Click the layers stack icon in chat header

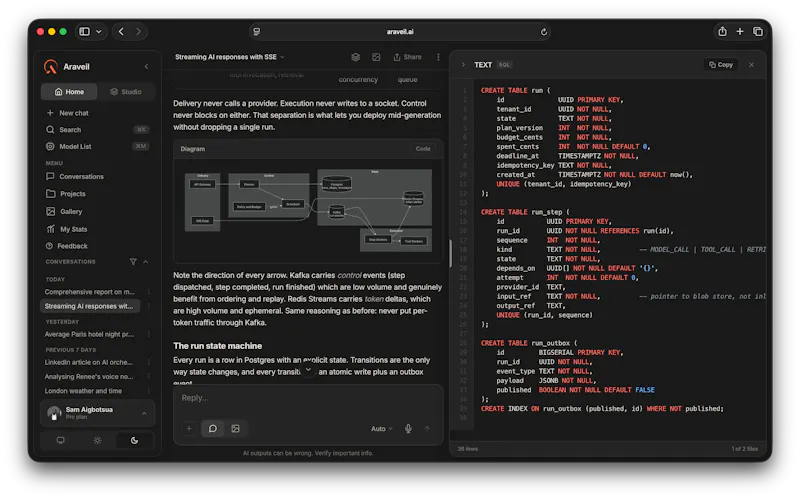(x=356, y=57)
